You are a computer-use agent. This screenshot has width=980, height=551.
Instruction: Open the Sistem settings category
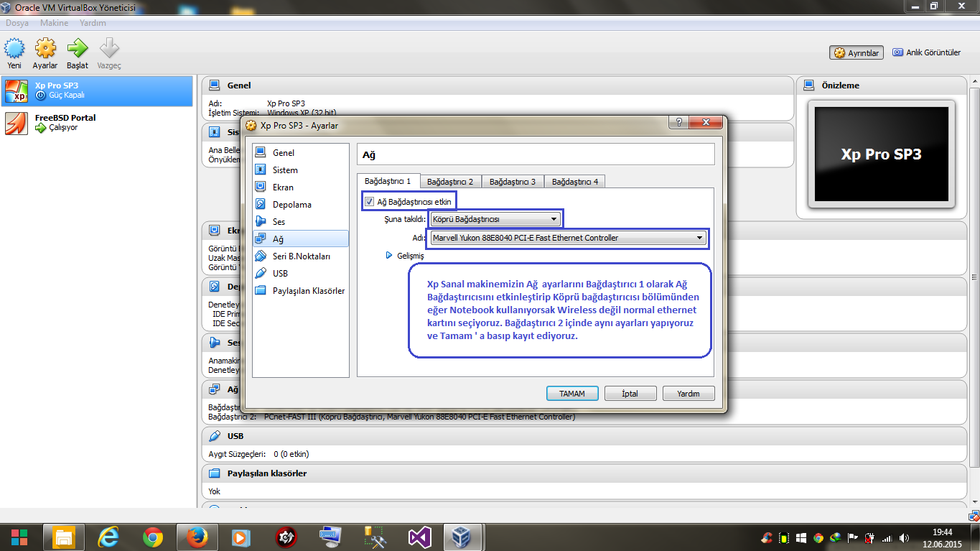[300, 170]
